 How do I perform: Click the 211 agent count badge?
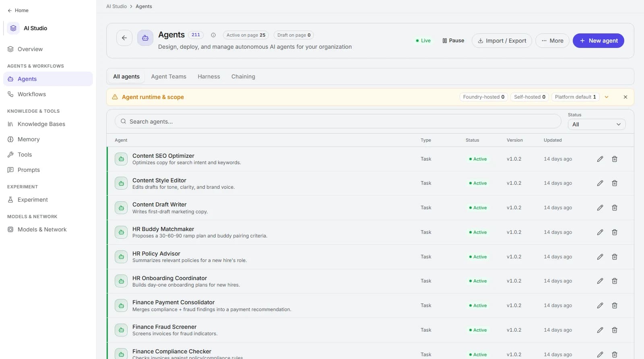pos(196,35)
